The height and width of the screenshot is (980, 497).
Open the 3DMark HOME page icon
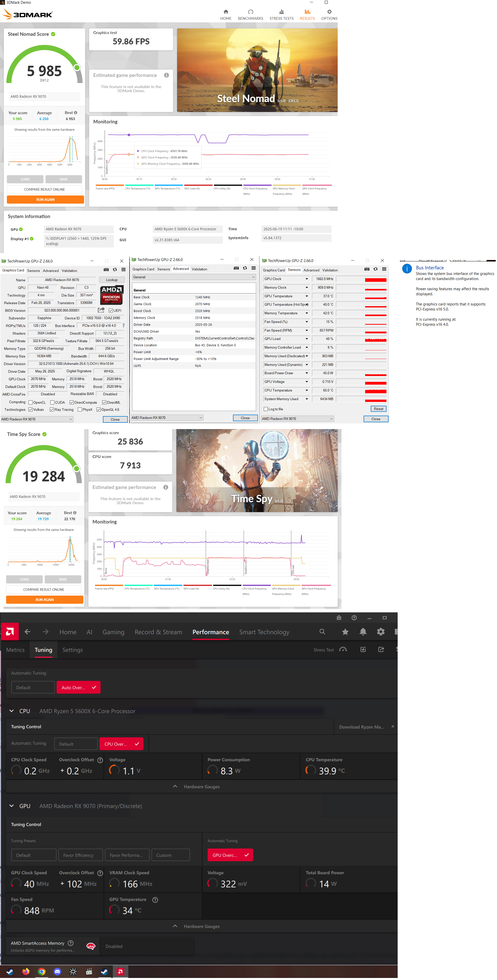tap(225, 12)
